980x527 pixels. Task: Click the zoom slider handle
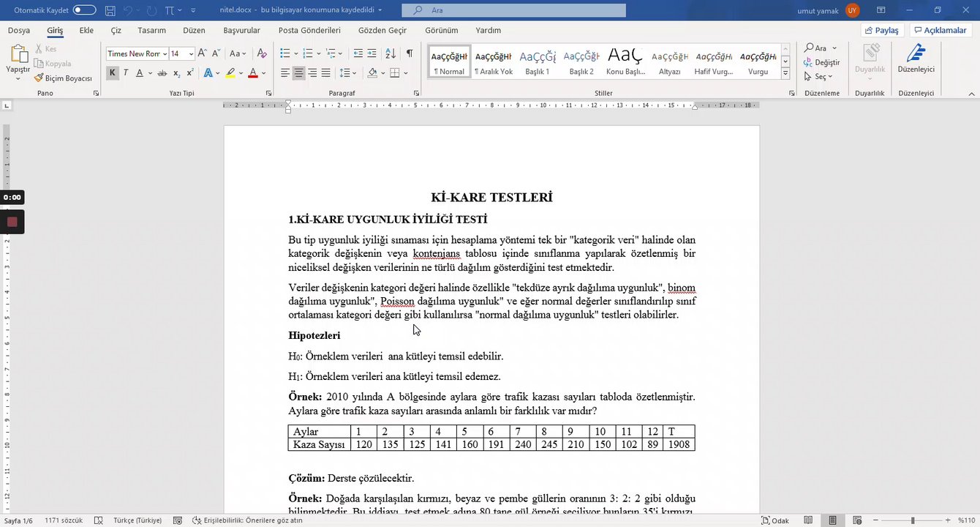click(x=912, y=520)
